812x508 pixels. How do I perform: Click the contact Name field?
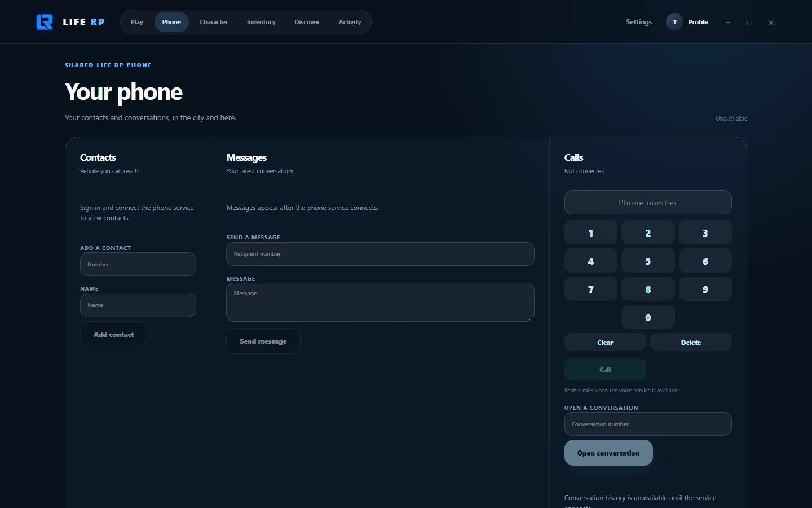138,305
